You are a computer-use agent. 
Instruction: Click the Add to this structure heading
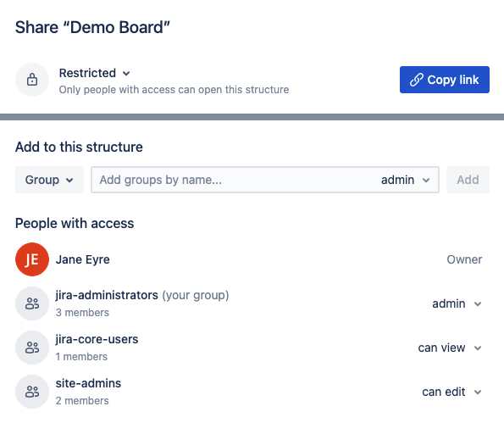pos(79,147)
